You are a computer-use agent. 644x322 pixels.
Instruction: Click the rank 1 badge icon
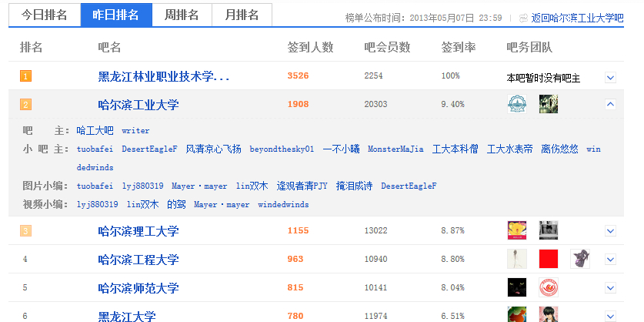coord(25,76)
